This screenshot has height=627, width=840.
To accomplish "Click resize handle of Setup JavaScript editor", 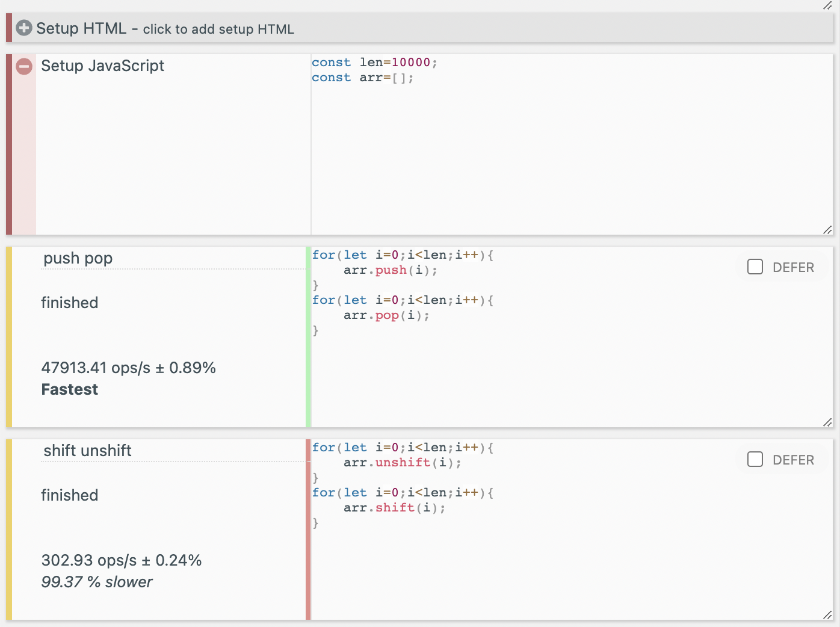I will coord(827,230).
